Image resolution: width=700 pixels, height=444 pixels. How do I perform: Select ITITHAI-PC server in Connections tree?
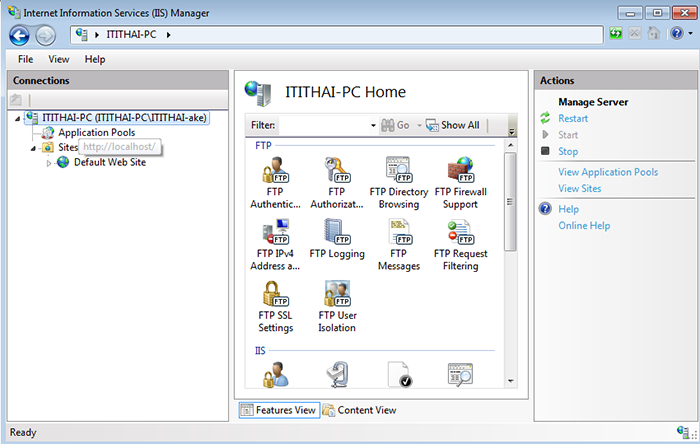tap(117, 118)
